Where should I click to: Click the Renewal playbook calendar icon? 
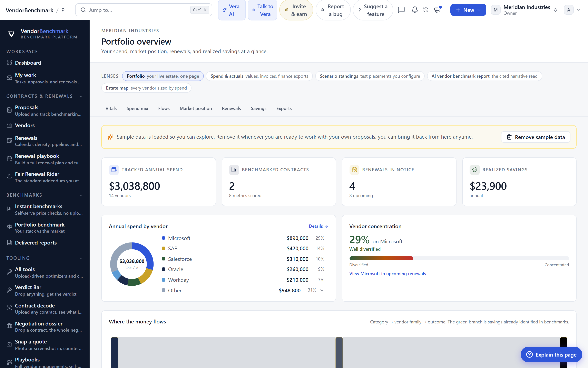tap(9, 159)
